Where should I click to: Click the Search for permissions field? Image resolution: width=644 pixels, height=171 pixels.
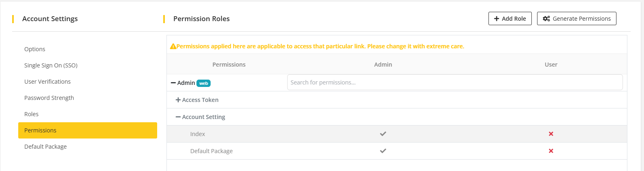click(454, 82)
